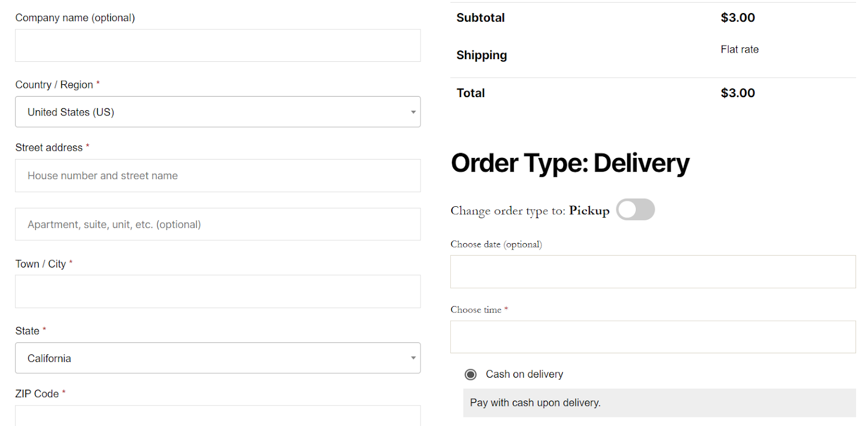Click the Pay with cash upon delivery notice
The image size is (868, 426).
(x=535, y=402)
